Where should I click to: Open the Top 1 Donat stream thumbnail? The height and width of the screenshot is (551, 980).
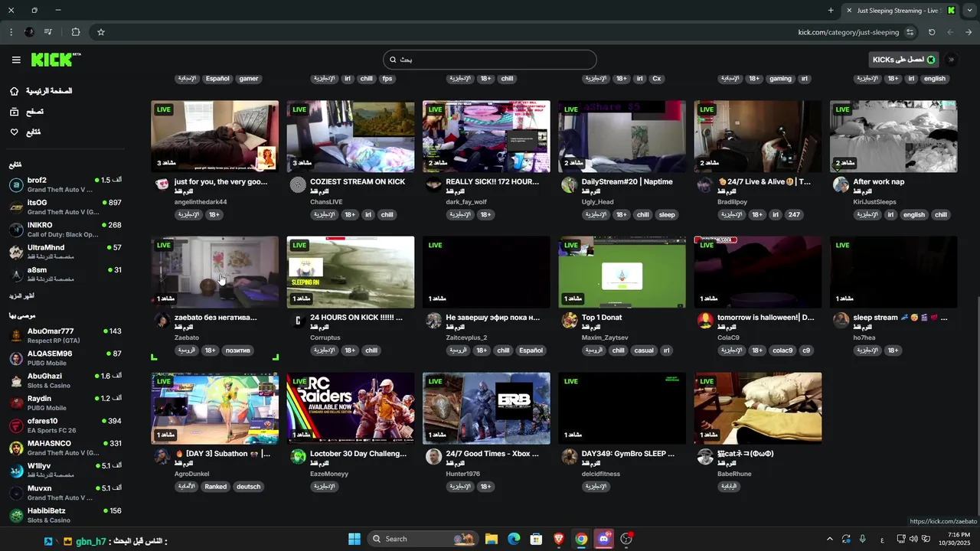(x=622, y=272)
